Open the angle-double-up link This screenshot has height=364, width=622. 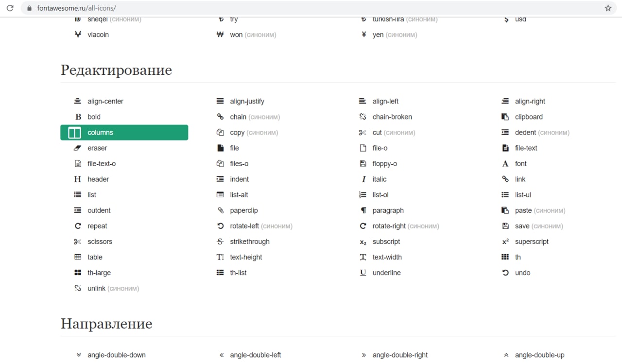pos(540,355)
